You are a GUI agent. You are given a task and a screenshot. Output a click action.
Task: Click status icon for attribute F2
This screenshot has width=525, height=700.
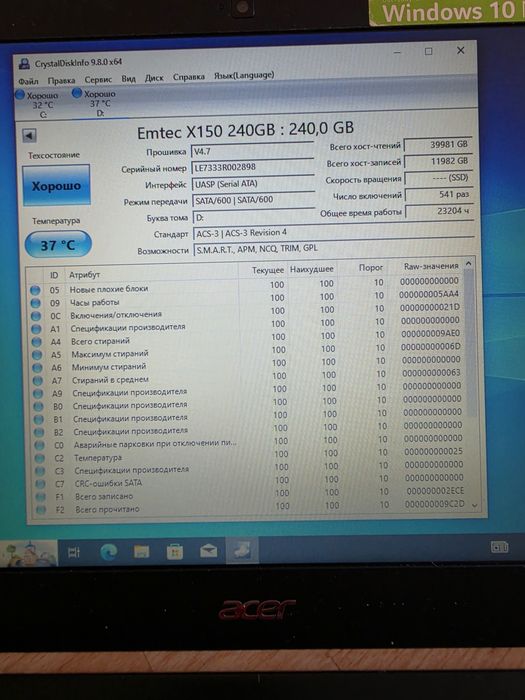(x=41, y=509)
